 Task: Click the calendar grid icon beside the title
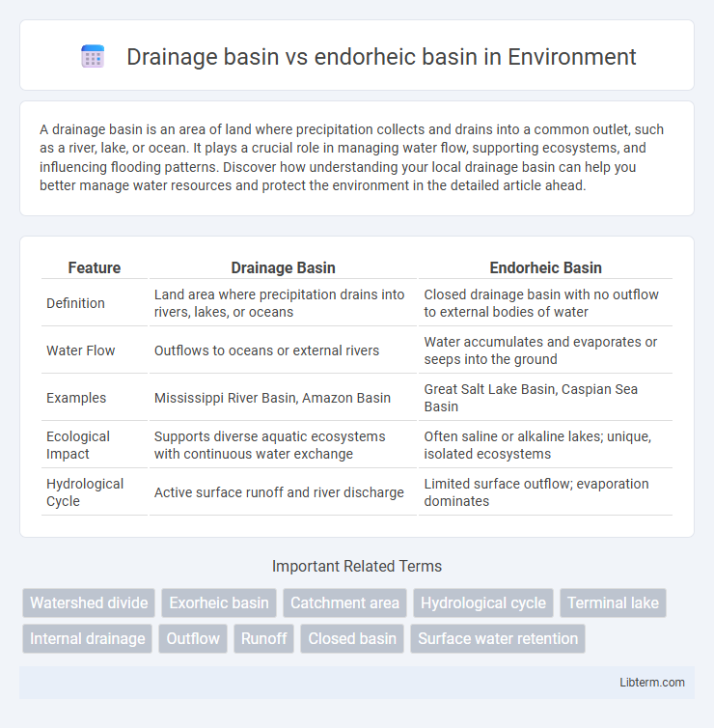pyautogui.click(x=93, y=57)
